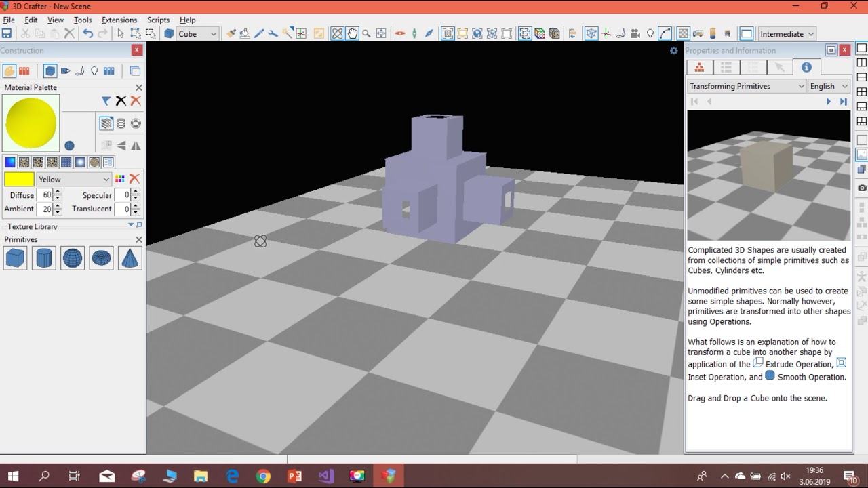Open the Tools menu

pyautogui.click(x=83, y=20)
